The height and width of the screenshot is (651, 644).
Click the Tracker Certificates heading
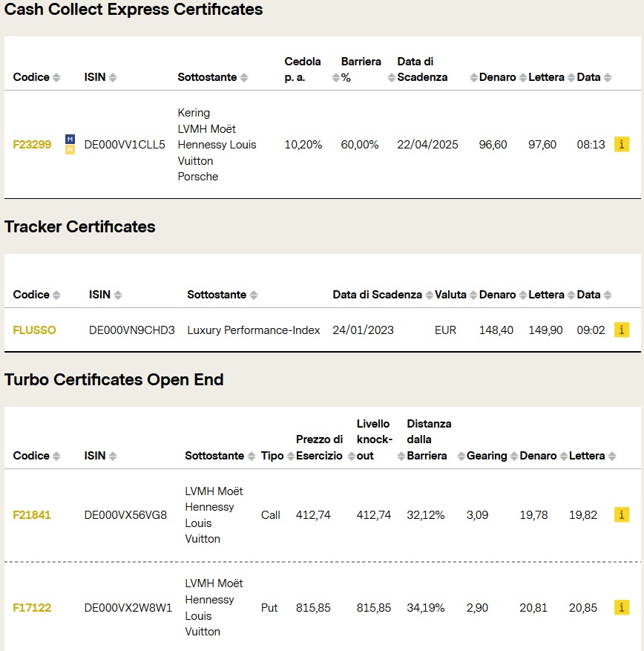pos(79,226)
